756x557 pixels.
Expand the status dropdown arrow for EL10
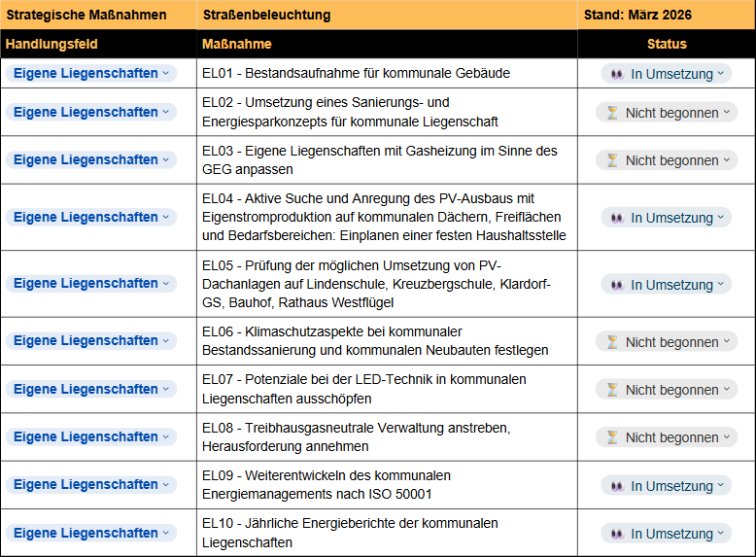(x=721, y=534)
